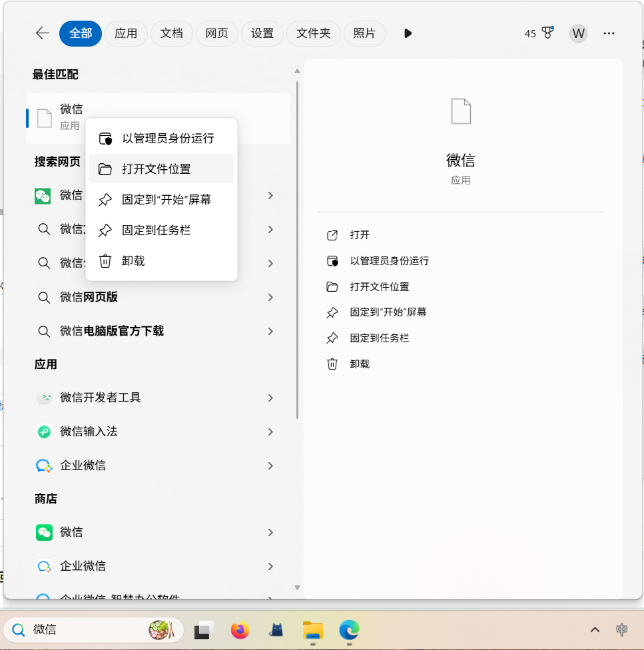Click 卸载 in the right panel

pyautogui.click(x=360, y=364)
